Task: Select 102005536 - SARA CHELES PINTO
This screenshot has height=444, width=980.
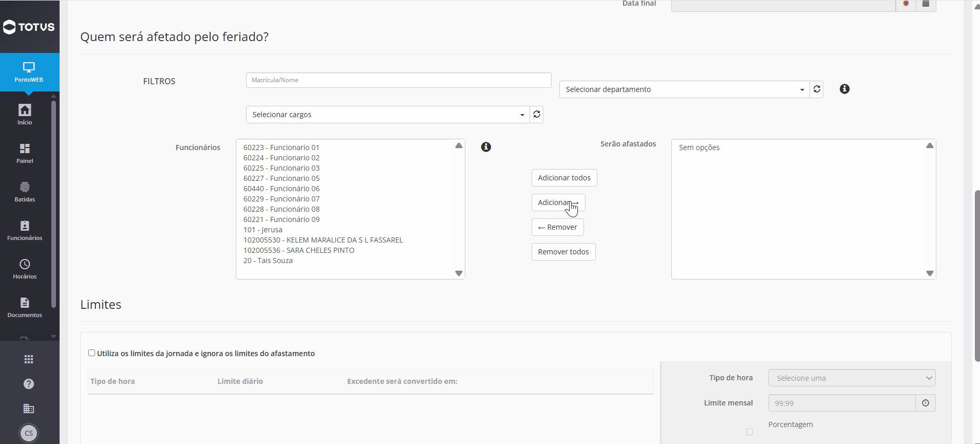Action: (x=299, y=250)
